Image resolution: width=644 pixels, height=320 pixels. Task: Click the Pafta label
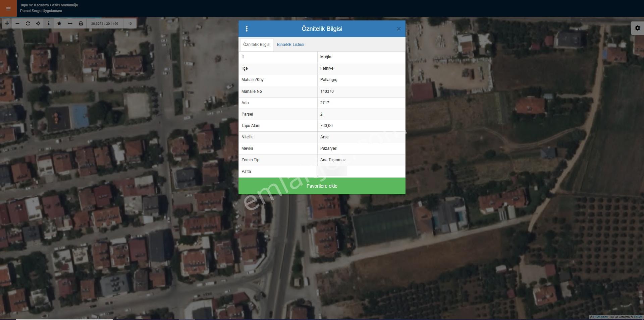click(x=246, y=172)
